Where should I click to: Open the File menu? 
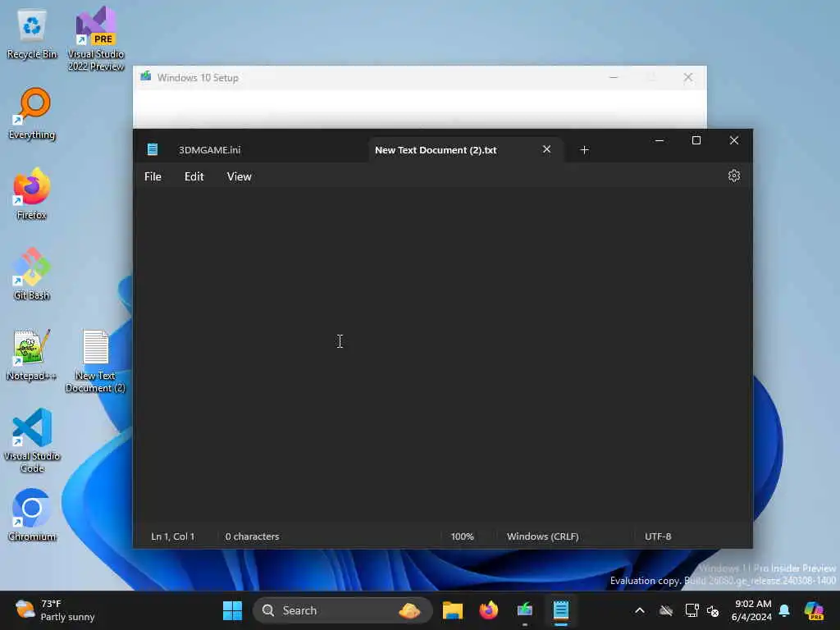point(153,176)
